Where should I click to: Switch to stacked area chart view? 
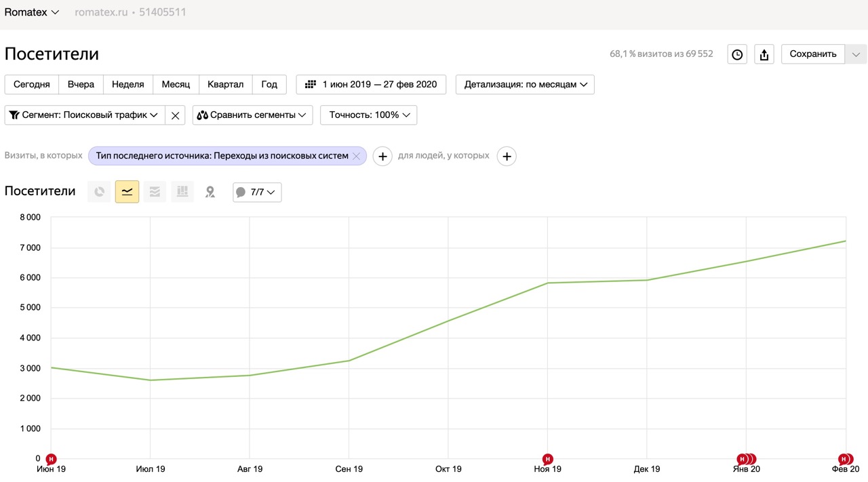click(x=155, y=192)
